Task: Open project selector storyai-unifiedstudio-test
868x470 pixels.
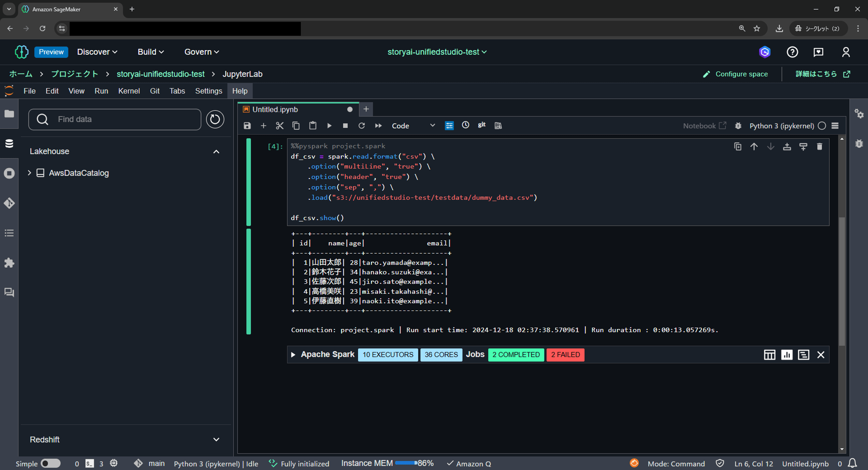Action: click(437, 52)
